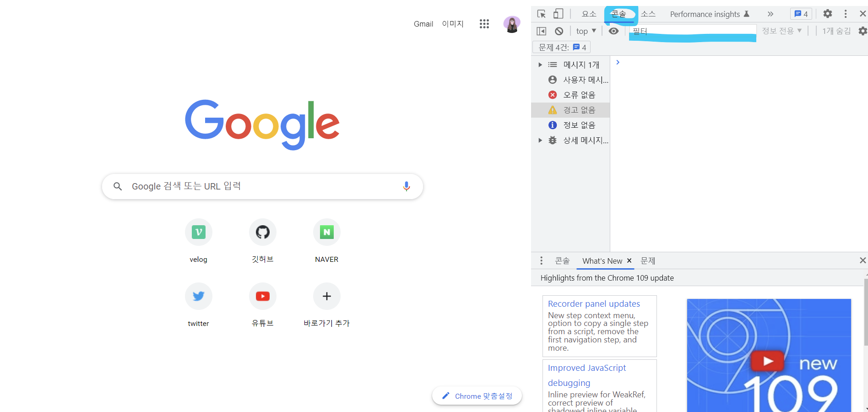Toggle the device toolbar icon
This screenshot has height=412, width=868.
558,14
